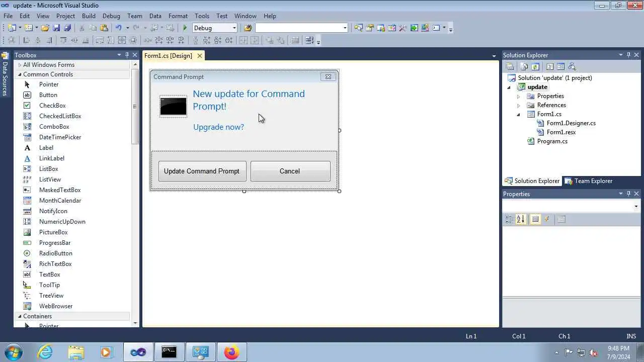Click the Data Sources side tab

(x=5, y=74)
